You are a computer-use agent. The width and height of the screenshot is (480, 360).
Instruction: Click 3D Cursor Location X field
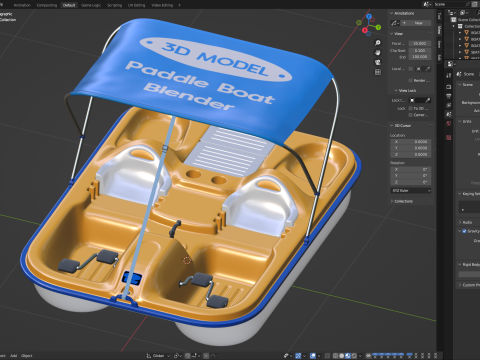(411, 142)
